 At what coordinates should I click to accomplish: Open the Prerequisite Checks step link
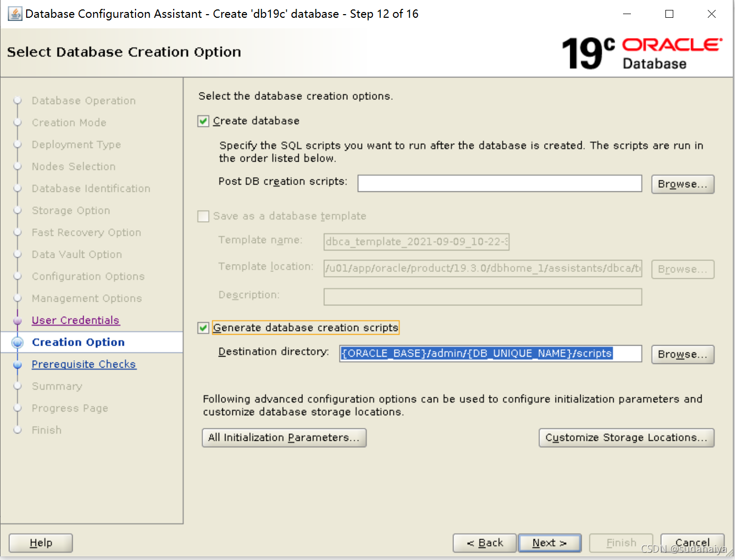tap(84, 364)
